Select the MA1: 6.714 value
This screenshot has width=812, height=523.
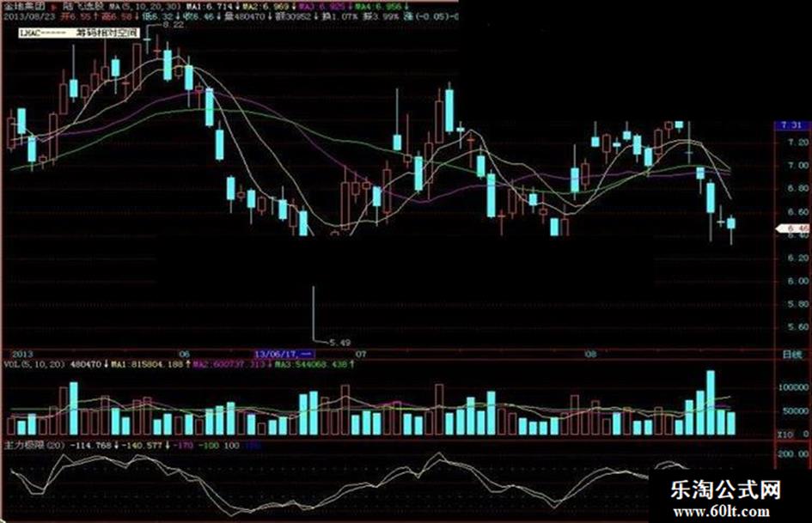tap(210, 7)
